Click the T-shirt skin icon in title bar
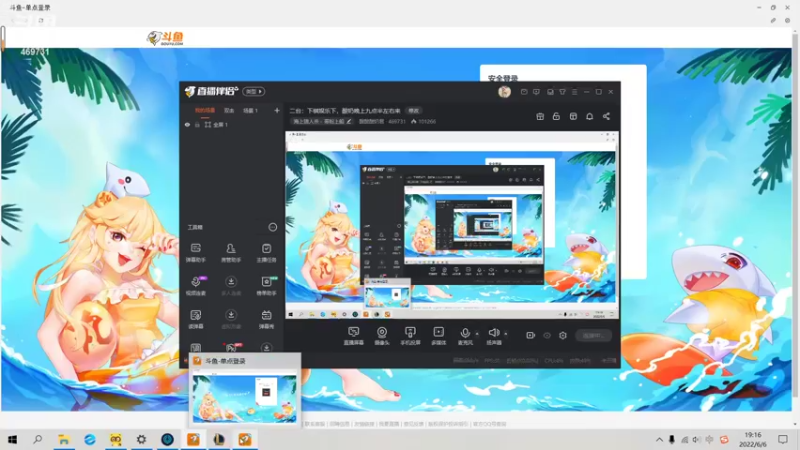This screenshot has width=800, height=450. (x=562, y=92)
